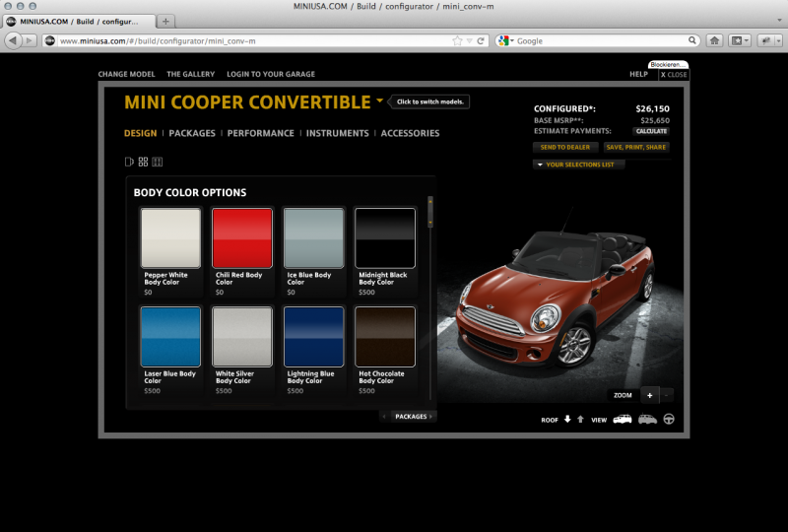Image resolution: width=788 pixels, height=532 pixels.
Task: Show front three-quarter exterior car view
Action: point(623,419)
